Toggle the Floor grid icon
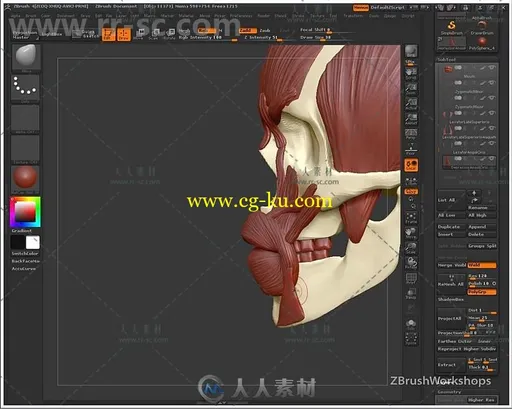512x409 pixels. coord(411,149)
